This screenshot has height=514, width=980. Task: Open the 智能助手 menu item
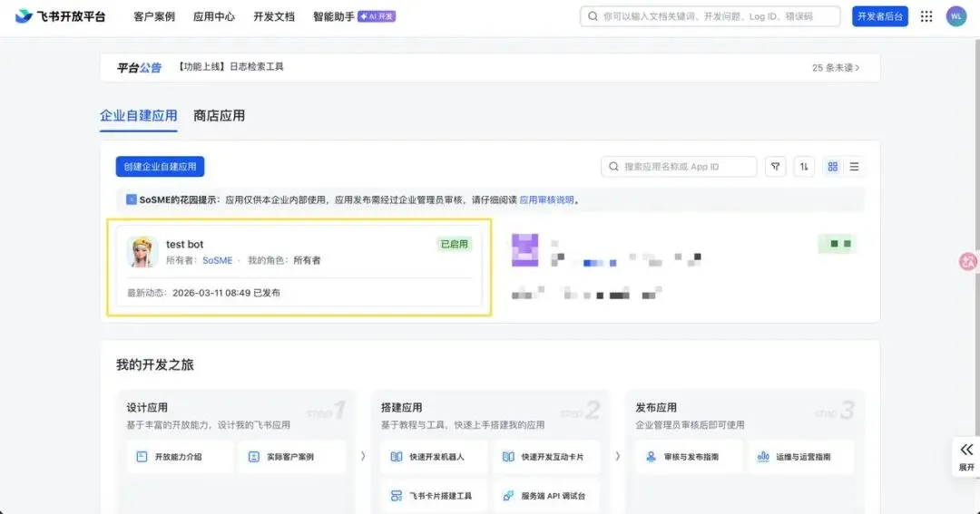334,17
